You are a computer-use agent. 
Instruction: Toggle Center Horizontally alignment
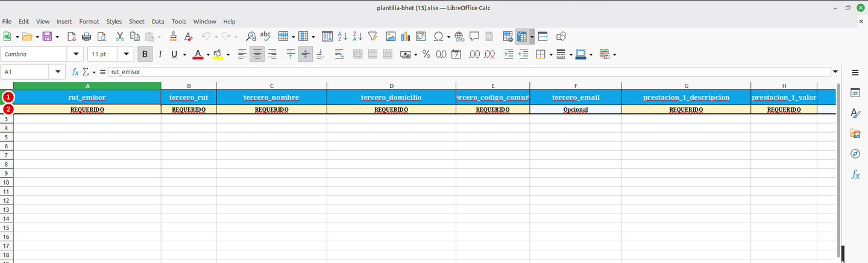pyautogui.click(x=257, y=54)
